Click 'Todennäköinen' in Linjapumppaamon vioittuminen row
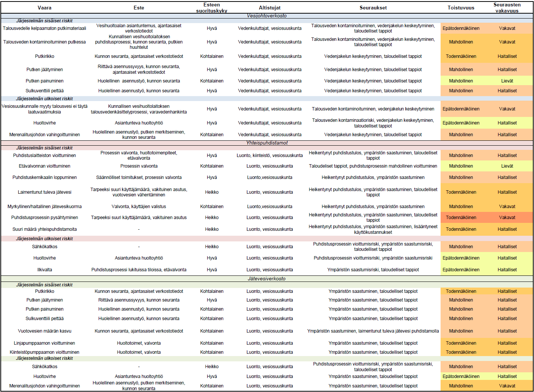Viewport: 534px width, 392px height. (461, 343)
